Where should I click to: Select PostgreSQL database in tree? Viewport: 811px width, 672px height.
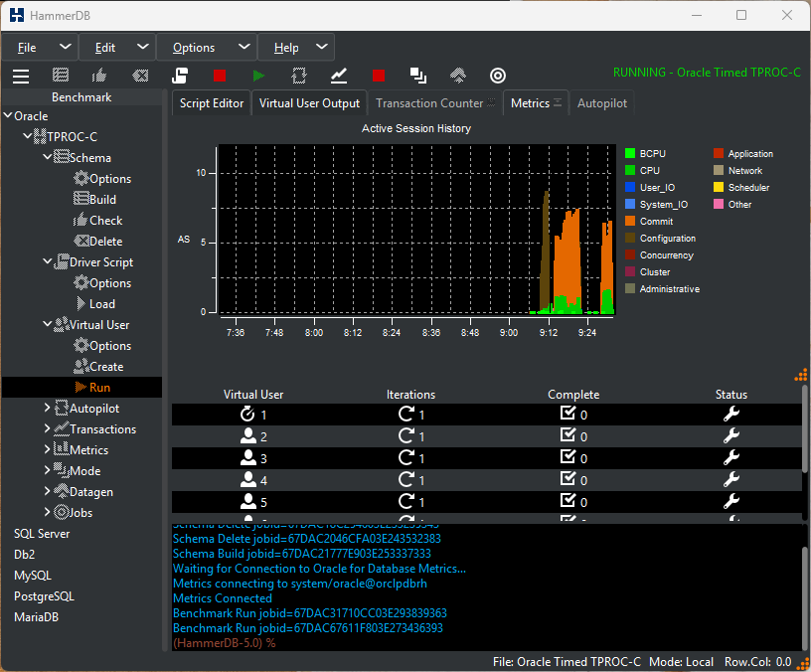tap(44, 596)
